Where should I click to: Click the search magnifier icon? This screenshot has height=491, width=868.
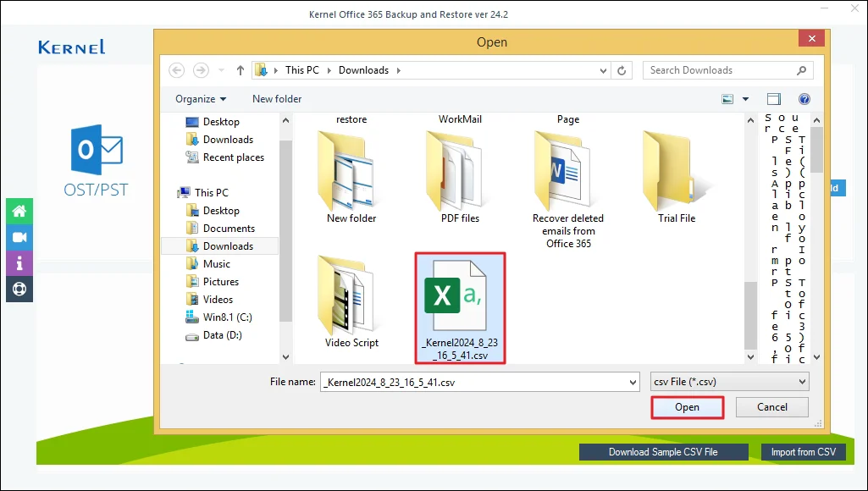801,70
